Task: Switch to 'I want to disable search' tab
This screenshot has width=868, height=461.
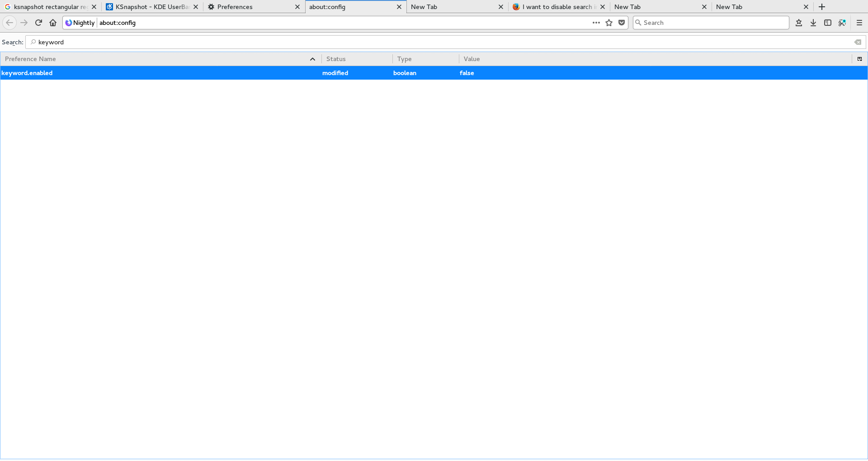Action: (559, 7)
